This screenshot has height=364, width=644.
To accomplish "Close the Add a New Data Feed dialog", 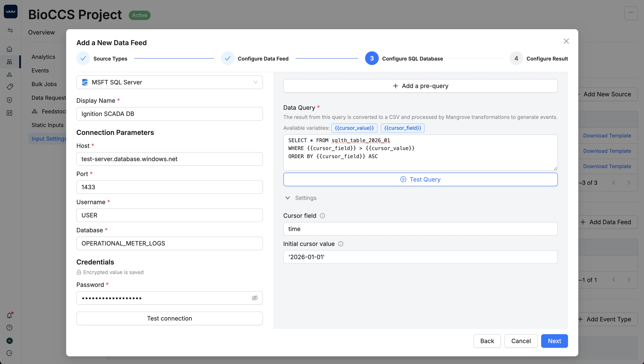I will (566, 41).
